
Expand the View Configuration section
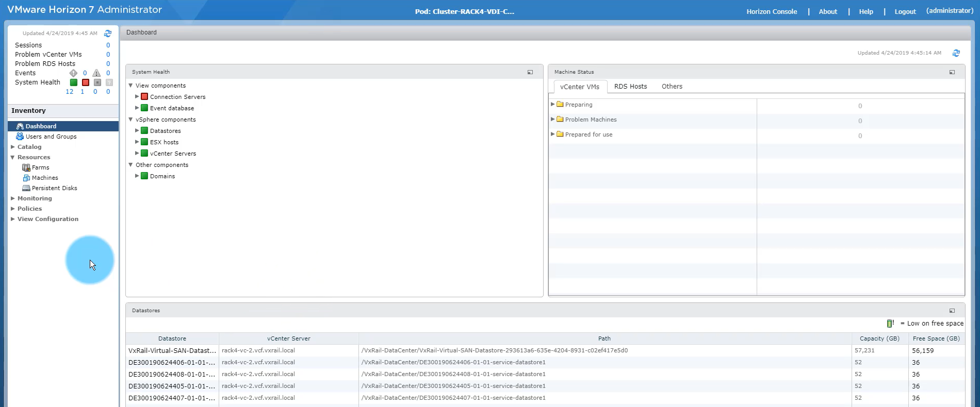[x=13, y=219]
